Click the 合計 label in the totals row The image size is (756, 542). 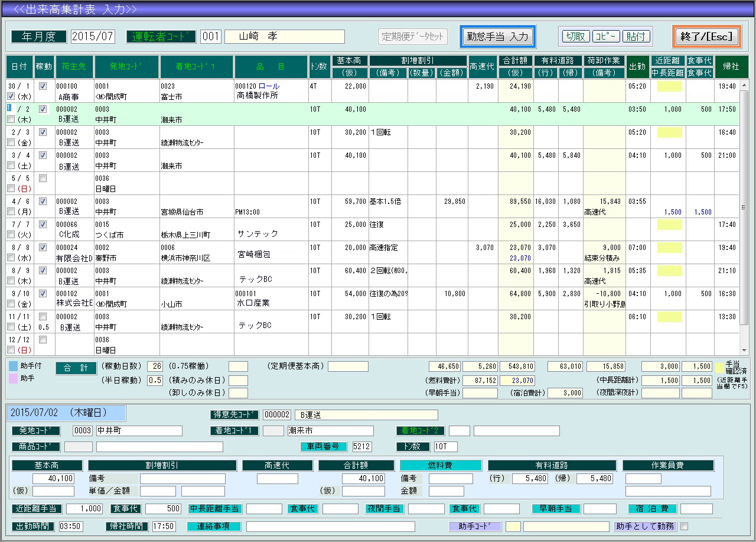coord(76,368)
